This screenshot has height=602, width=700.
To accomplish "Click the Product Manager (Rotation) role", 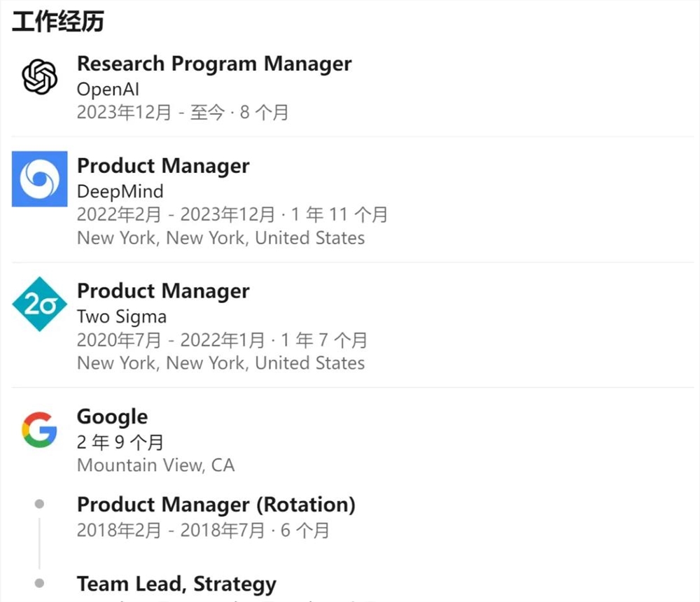I will pyautogui.click(x=216, y=505).
